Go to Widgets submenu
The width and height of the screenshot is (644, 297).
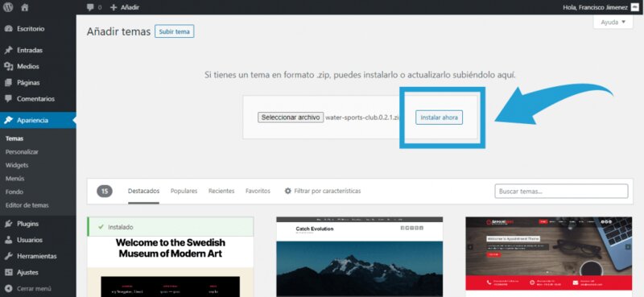17,165
